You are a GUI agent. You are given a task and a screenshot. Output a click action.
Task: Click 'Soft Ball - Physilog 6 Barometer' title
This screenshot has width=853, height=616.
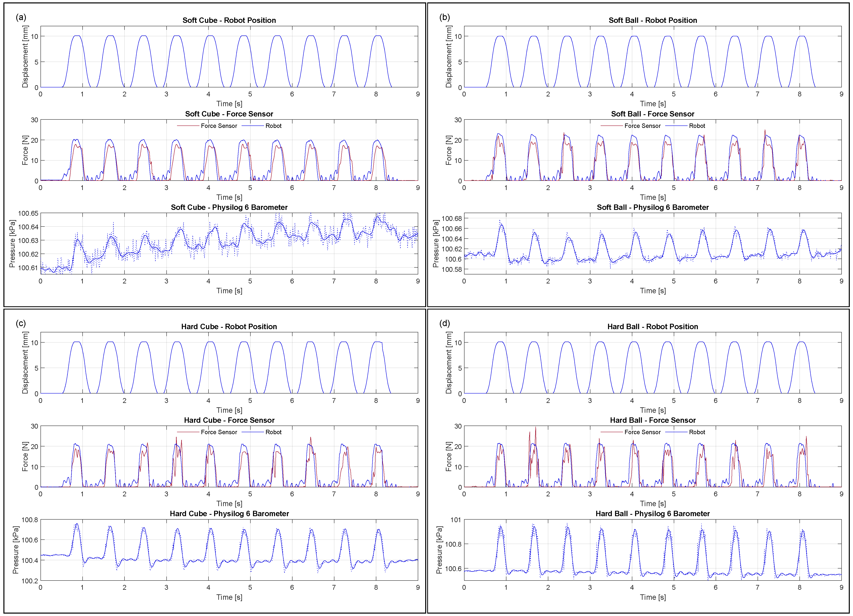[x=653, y=208]
